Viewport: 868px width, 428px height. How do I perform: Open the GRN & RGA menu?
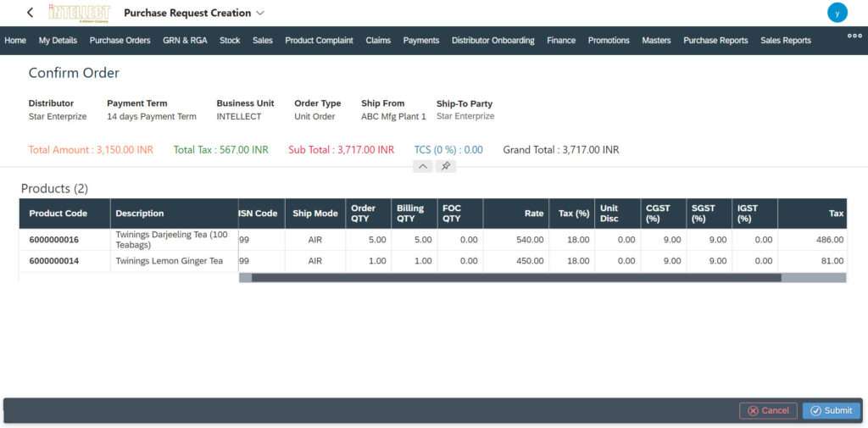point(185,40)
